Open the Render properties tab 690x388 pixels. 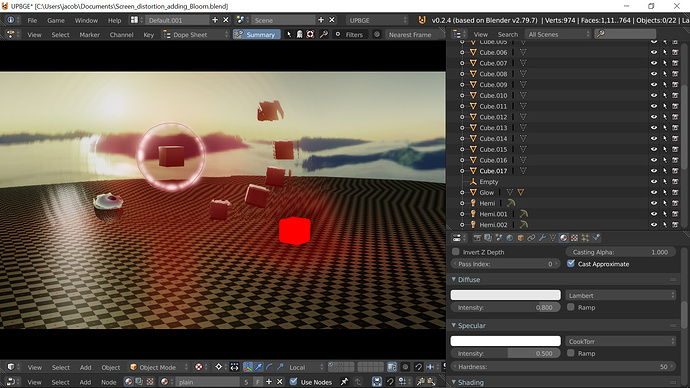(x=477, y=238)
